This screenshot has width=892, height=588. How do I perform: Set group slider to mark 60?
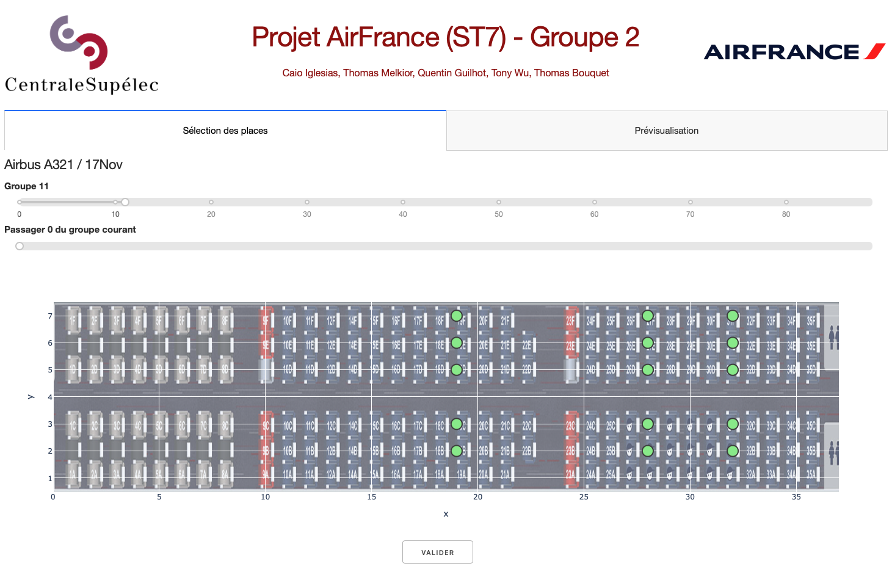pos(595,202)
